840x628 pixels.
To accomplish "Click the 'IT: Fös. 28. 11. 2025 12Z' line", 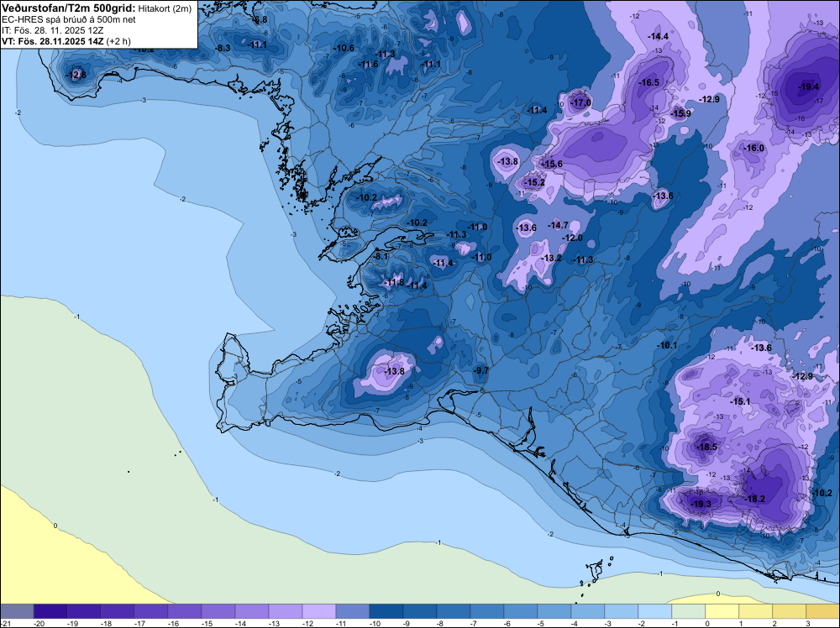I will [x=52, y=30].
